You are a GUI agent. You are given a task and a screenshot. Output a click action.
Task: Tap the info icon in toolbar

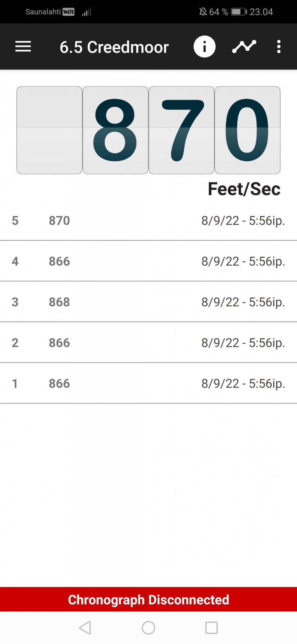click(204, 47)
